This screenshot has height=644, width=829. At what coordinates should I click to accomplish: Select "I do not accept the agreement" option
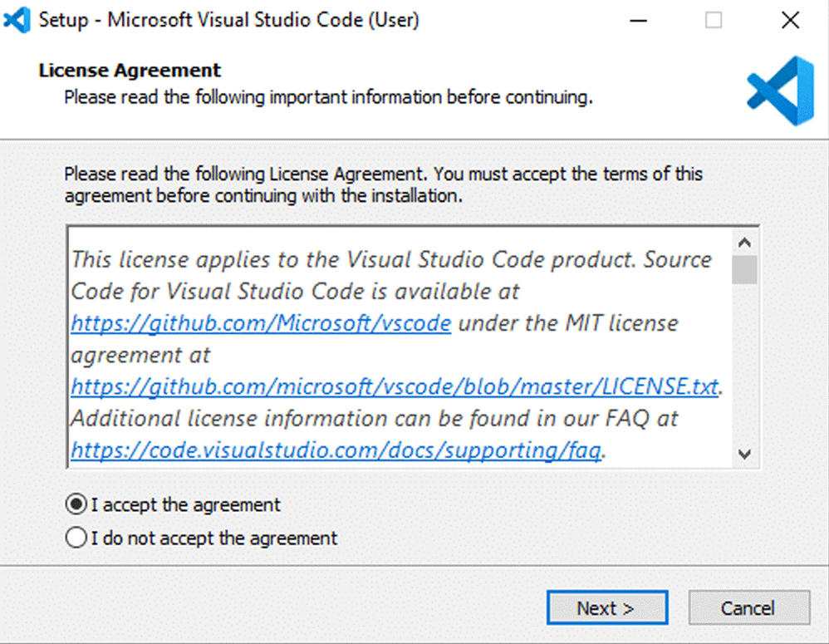tap(76, 538)
